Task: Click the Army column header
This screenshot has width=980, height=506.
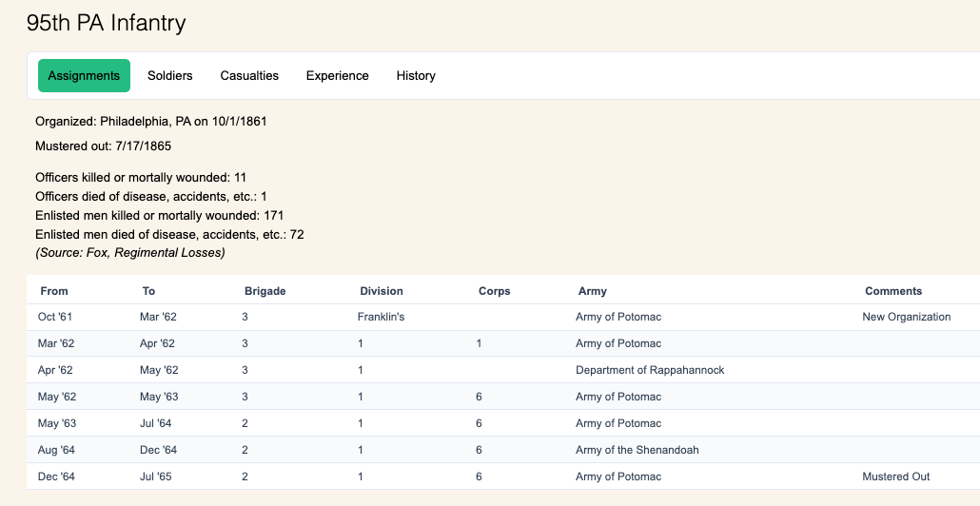Action: coord(592,291)
